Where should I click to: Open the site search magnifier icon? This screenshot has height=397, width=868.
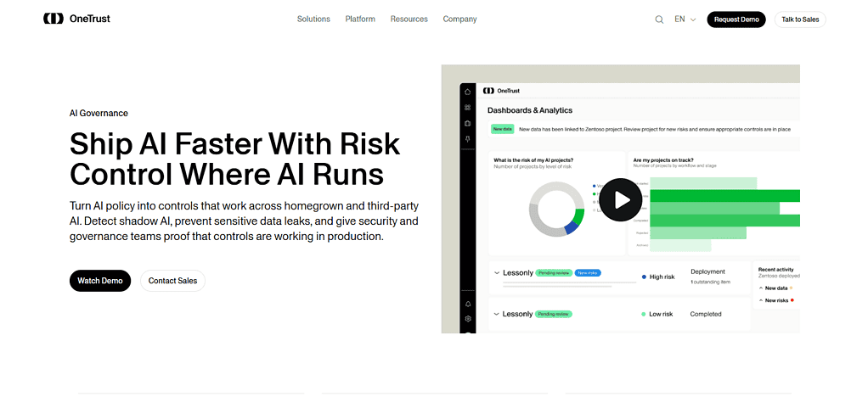(659, 20)
